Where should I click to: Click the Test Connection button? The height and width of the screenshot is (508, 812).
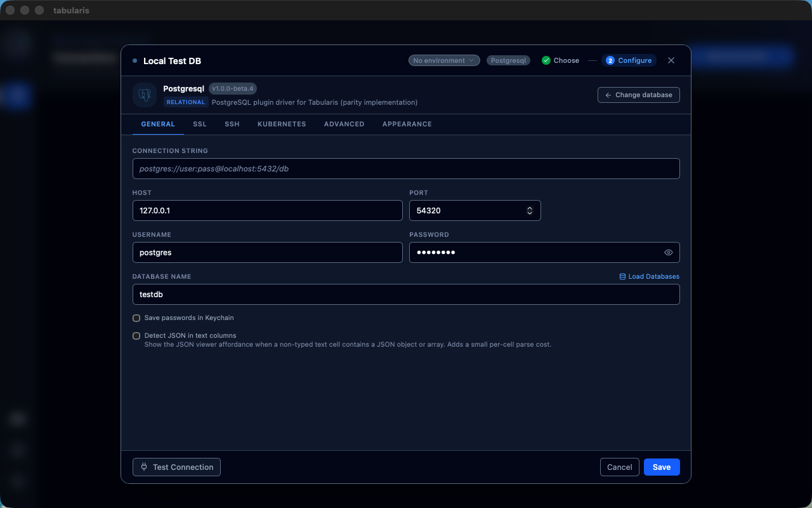point(176,467)
